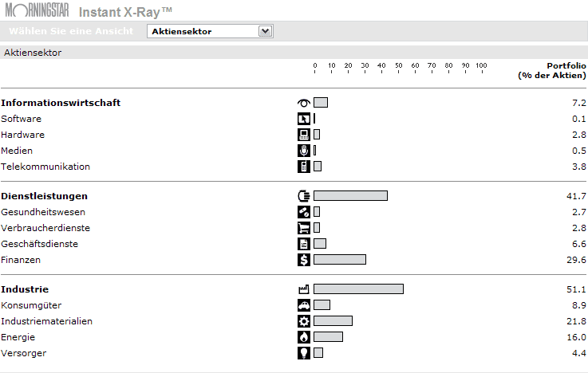The image size is (588, 373).
Task: Click the Hardware sector icon
Action: tap(303, 135)
